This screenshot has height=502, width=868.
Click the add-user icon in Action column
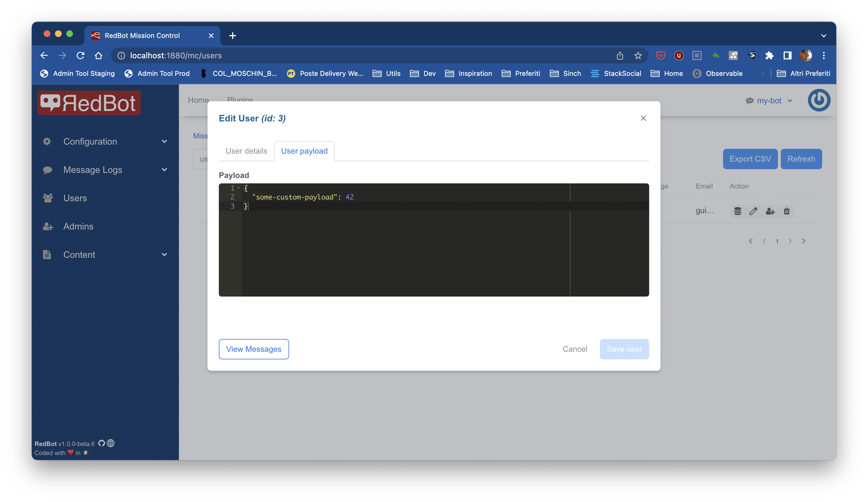pos(771,211)
